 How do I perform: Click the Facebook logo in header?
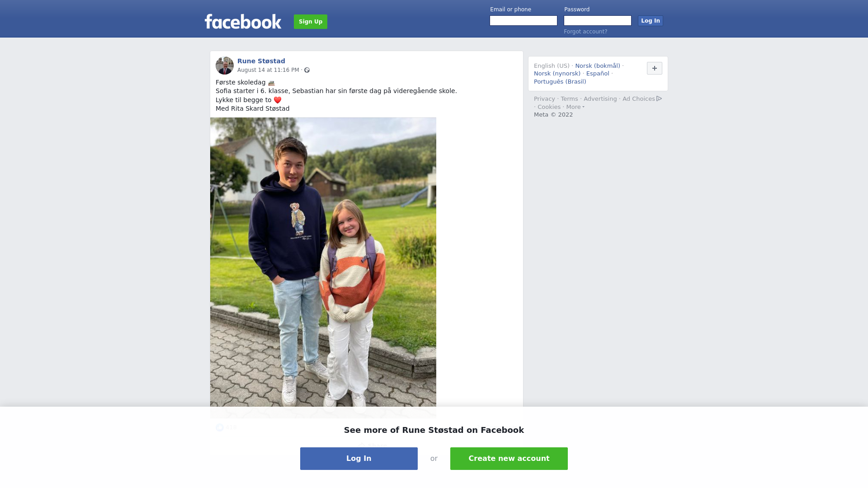[243, 22]
